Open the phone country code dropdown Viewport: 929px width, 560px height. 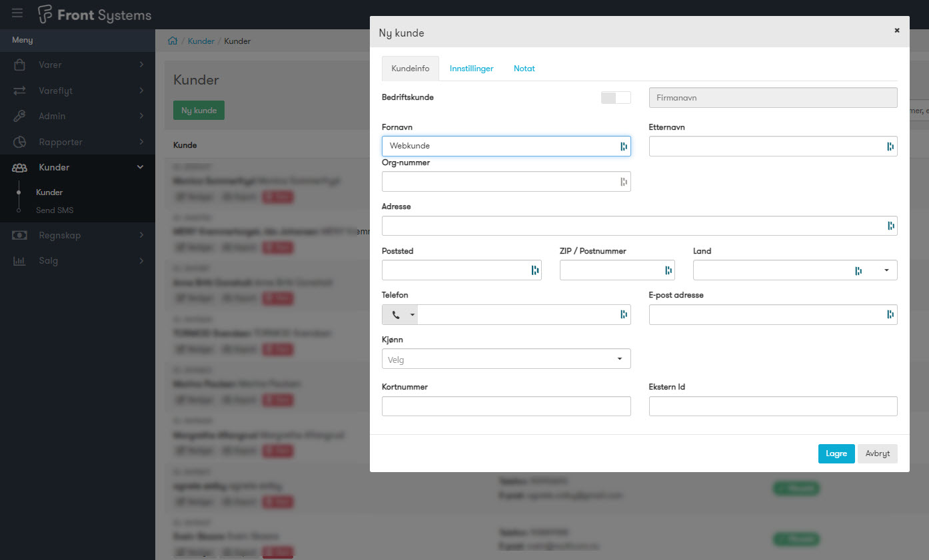(400, 315)
